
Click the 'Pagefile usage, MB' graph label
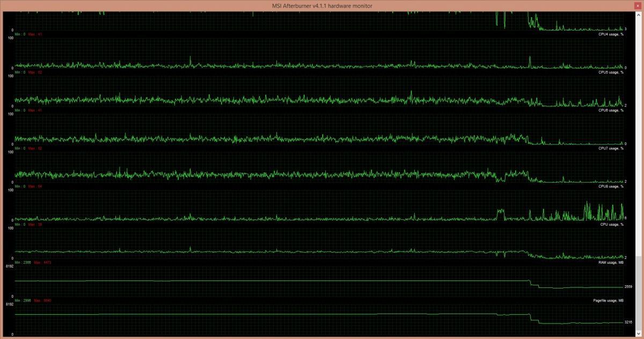point(608,300)
